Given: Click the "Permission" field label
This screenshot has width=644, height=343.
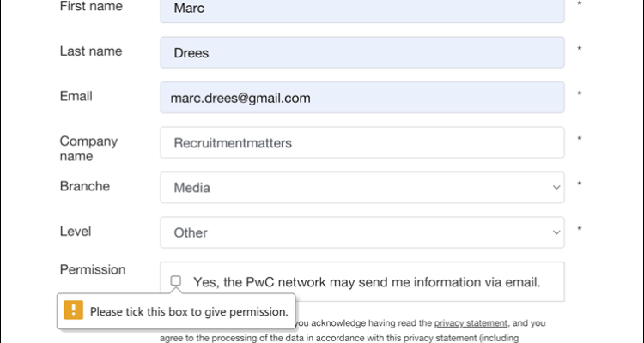Looking at the screenshot, I should click(93, 269).
